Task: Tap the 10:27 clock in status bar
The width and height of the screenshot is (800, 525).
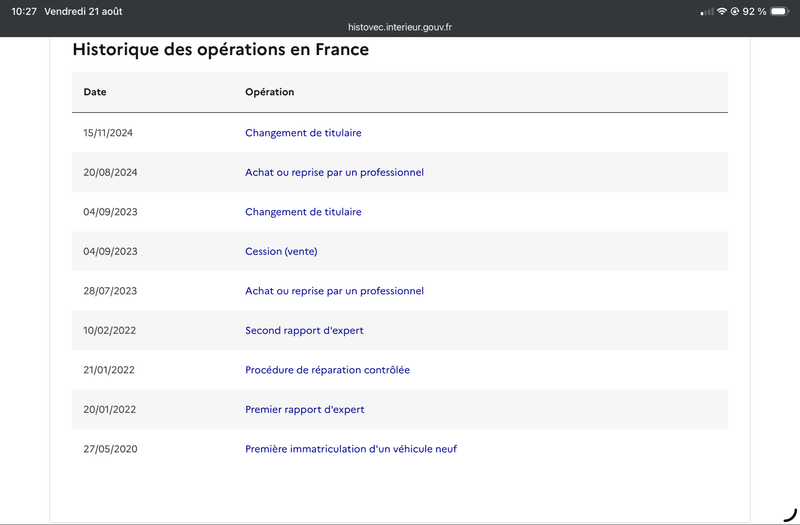Action: (x=24, y=11)
